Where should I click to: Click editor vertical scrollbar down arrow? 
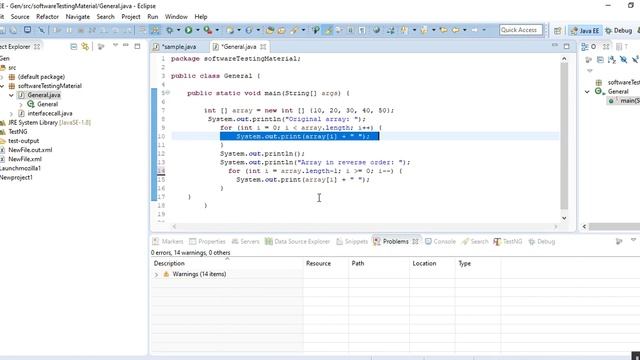(x=564, y=218)
